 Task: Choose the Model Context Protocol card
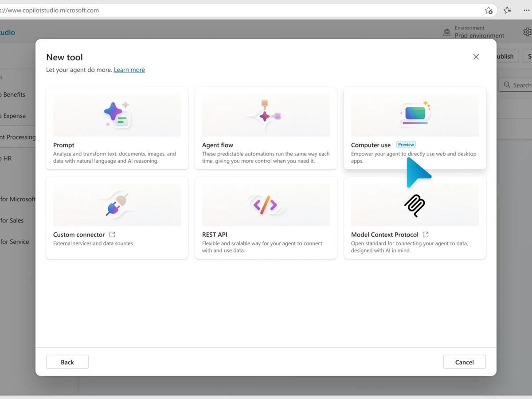415,218
